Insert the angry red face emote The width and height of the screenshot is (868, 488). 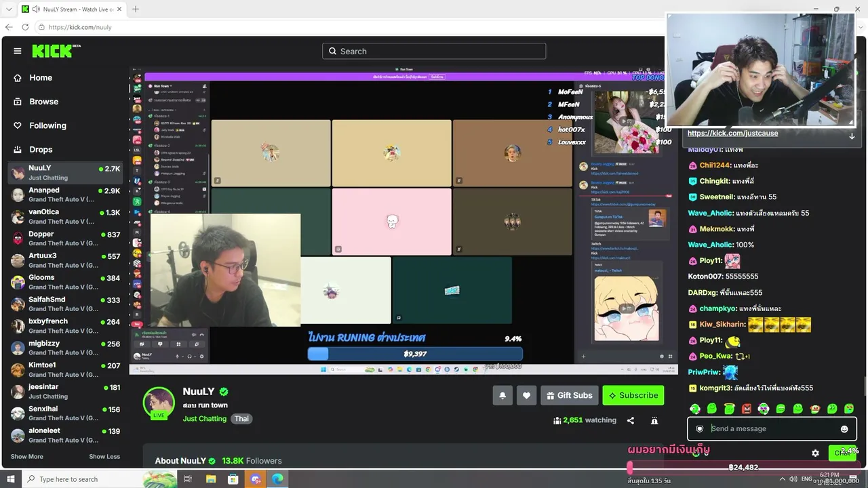pos(747,409)
